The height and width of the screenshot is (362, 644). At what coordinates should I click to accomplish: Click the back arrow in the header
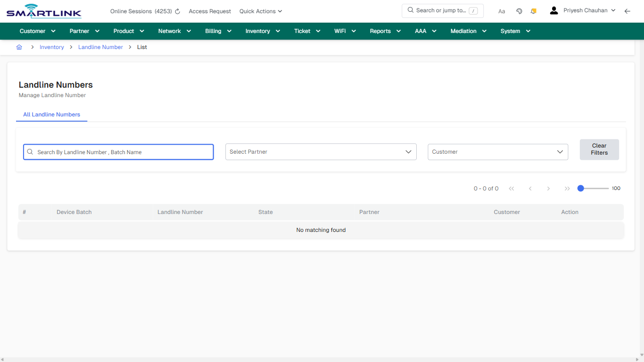pos(627,11)
